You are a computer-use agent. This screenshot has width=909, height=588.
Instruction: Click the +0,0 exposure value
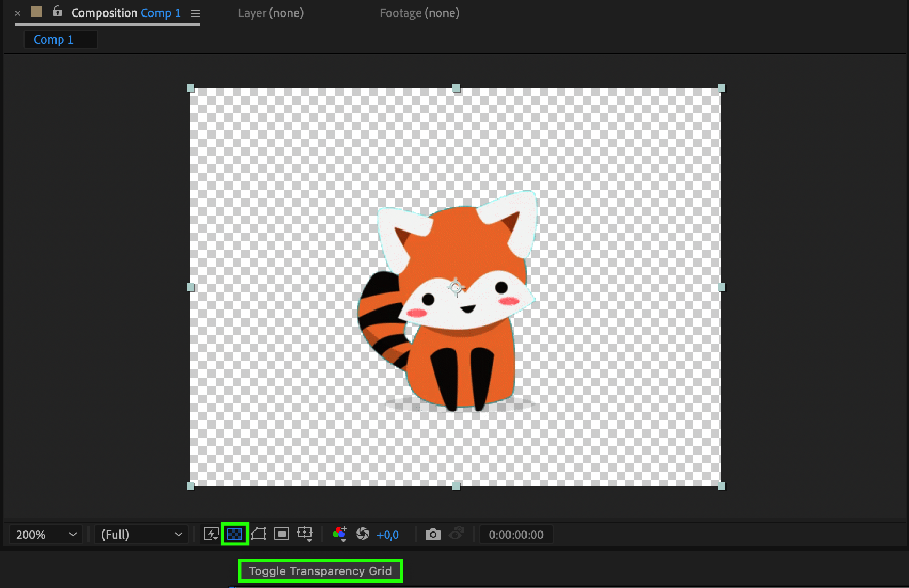pyautogui.click(x=388, y=535)
